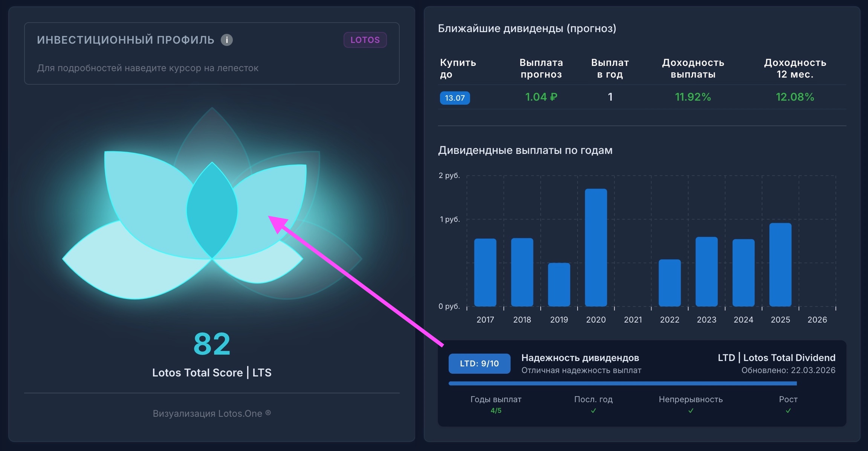Click the 12.08% twelve-month yield value

pyautogui.click(x=795, y=97)
